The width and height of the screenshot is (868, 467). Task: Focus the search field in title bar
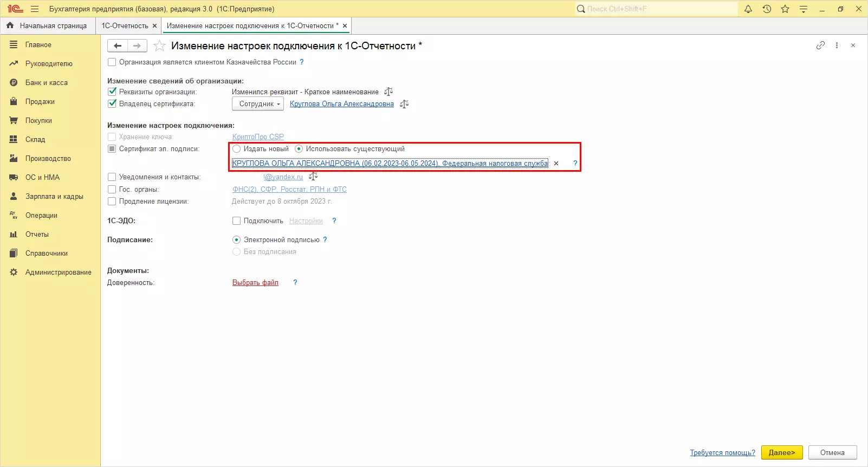(656, 9)
